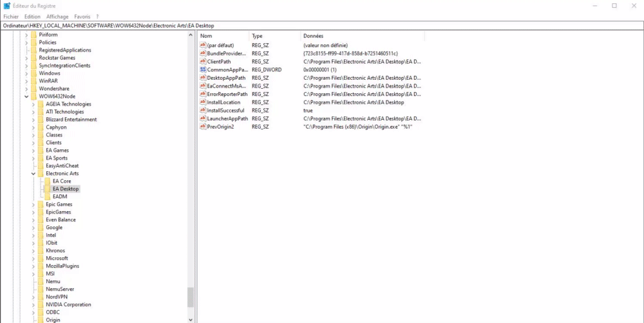644x323 pixels.
Task: Click the Origin.exe path data value
Action: [x=357, y=126]
